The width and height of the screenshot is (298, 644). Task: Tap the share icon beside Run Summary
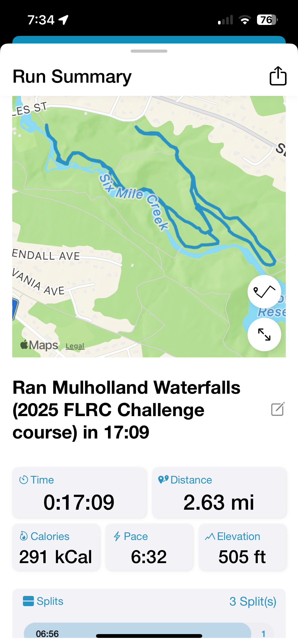click(x=278, y=76)
